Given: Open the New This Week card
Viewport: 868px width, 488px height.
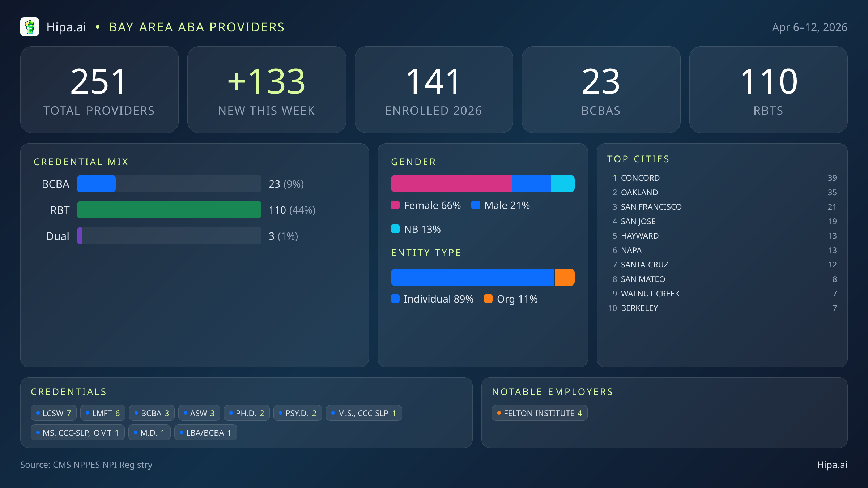Looking at the screenshot, I should [267, 90].
